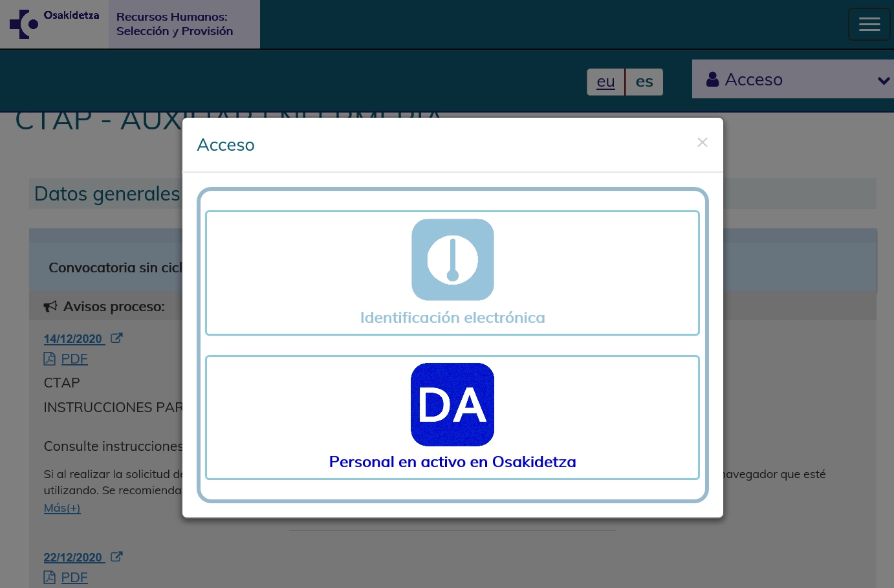This screenshot has width=894, height=588.
Task: Click the Avisos proceso megaphone icon
Action: (50, 307)
